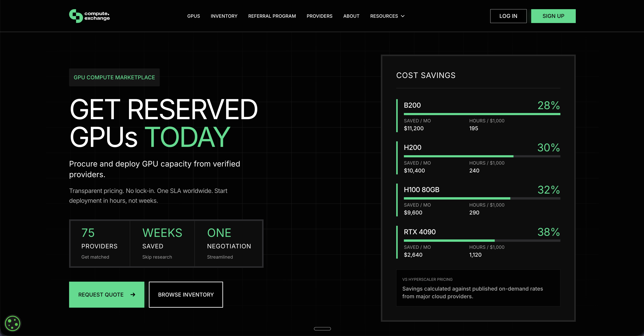Open the Referral Program page
The width and height of the screenshot is (644, 336).
pos(272,16)
